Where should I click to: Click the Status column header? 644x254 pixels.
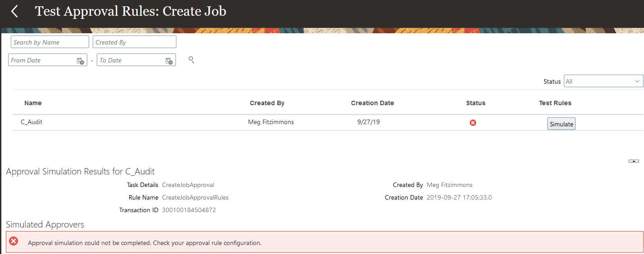click(x=476, y=103)
